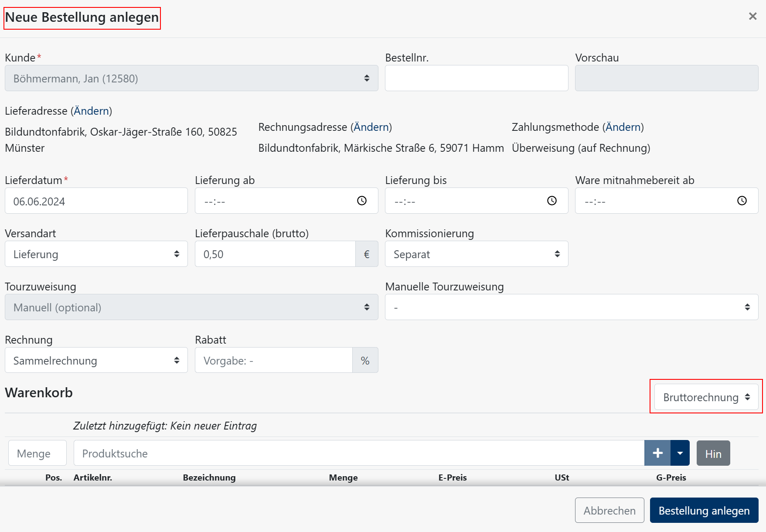Click the Artikelnr. column header
This screenshot has width=766, height=532.
click(x=93, y=477)
